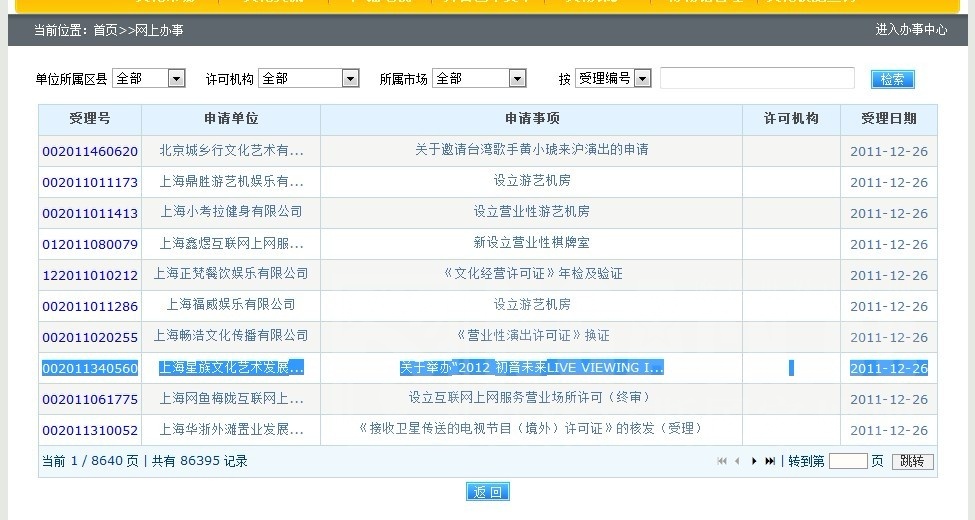Click 设立营业性游艺机房 item
975x520 pixels.
click(x=532, y=211)
